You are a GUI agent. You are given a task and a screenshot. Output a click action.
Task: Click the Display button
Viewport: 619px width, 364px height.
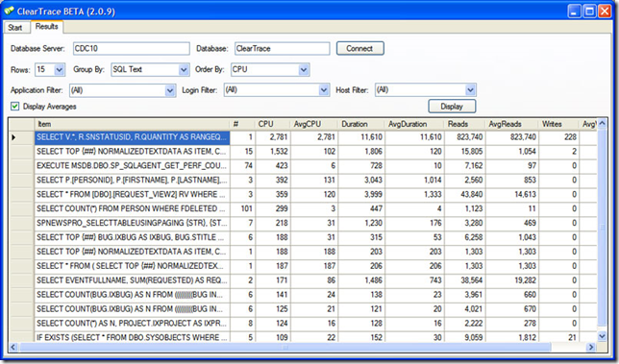click(452, 106)
